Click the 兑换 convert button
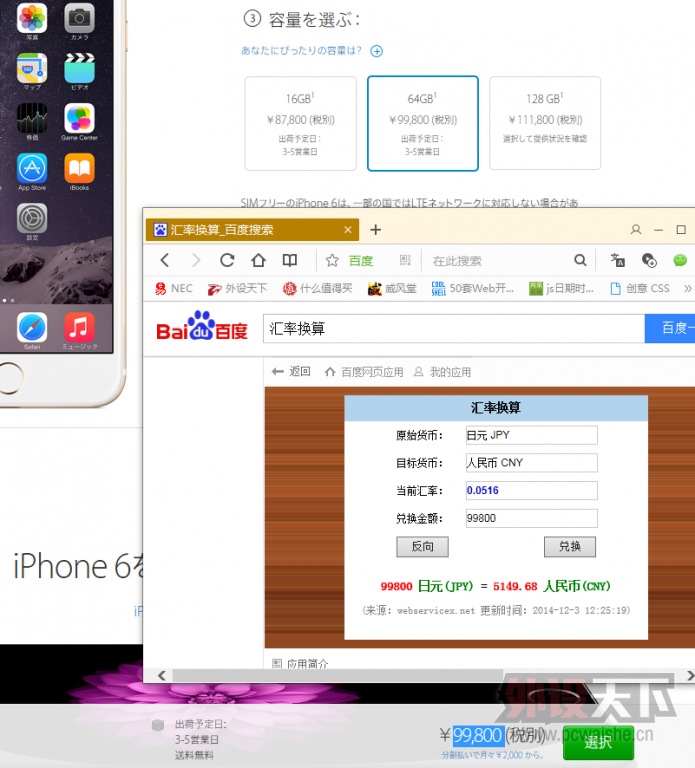The height and width of the screenshot is (768, 695). pos(570,547)
